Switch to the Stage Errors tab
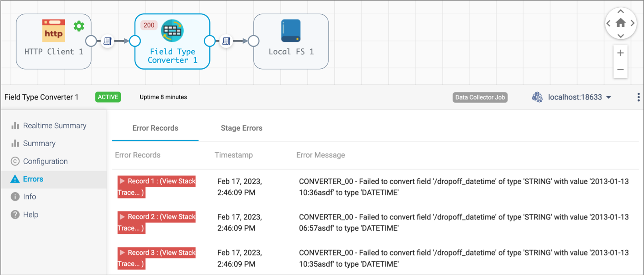 click(241, 128)
